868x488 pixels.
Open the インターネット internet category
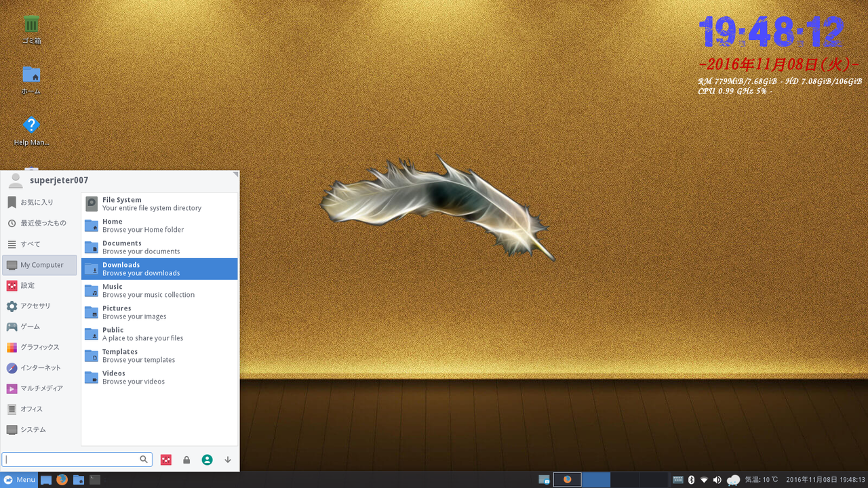[40, 368]
